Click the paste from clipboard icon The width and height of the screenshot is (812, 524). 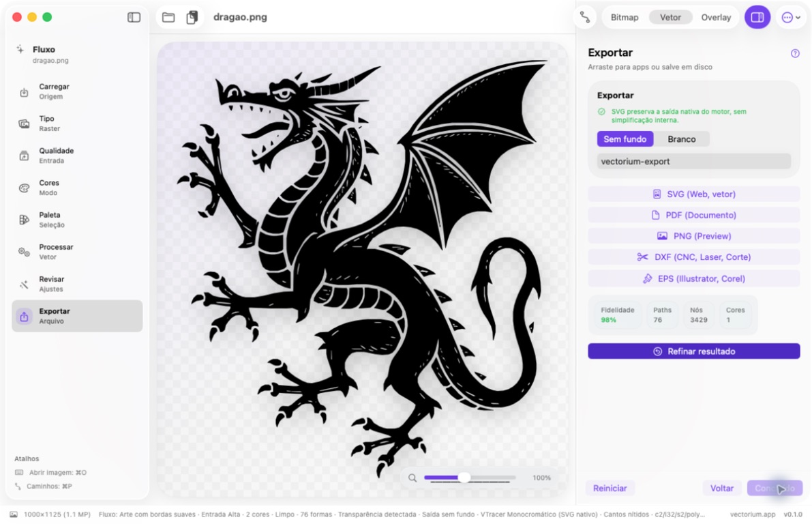click(x=192, y=17)
